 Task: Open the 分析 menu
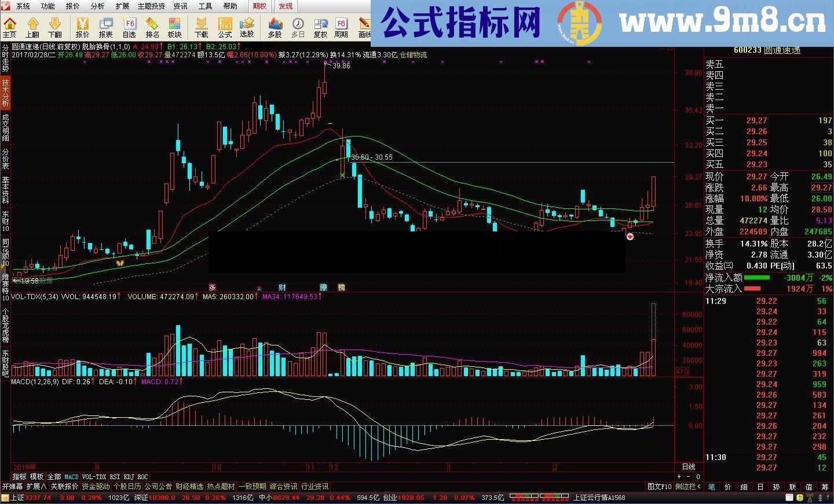click(97, 6)
